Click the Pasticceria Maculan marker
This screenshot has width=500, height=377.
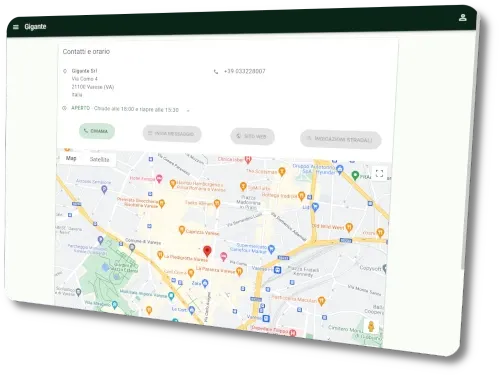(x=321, y=301)
